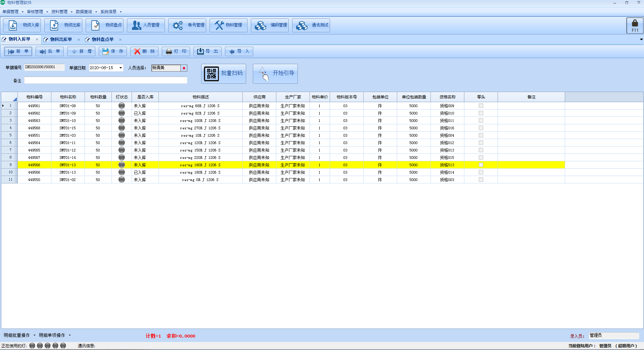The width and height of the screenshot is (644, 350).
Task: Click into the 备注 remarks input field
Action: (105, 80)
